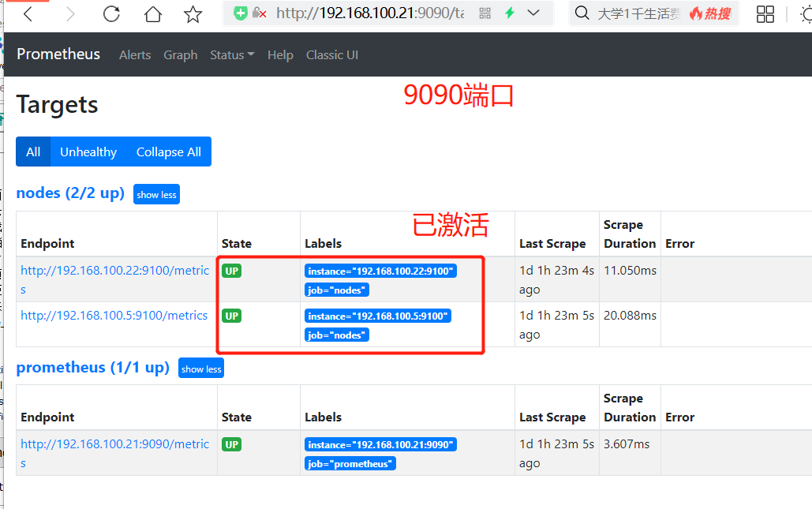
Task: Switch to Classic UI
Action: pyautogui.click(x=332, y=55)
